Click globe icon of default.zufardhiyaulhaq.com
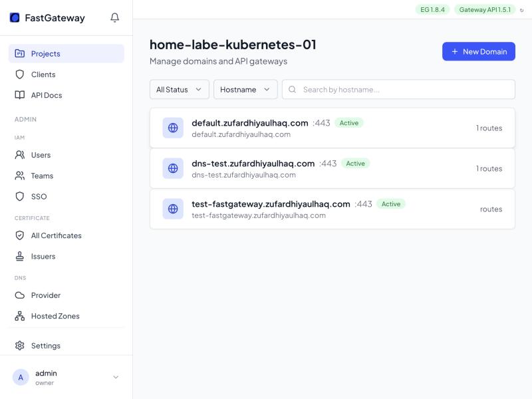 point(173,128)
